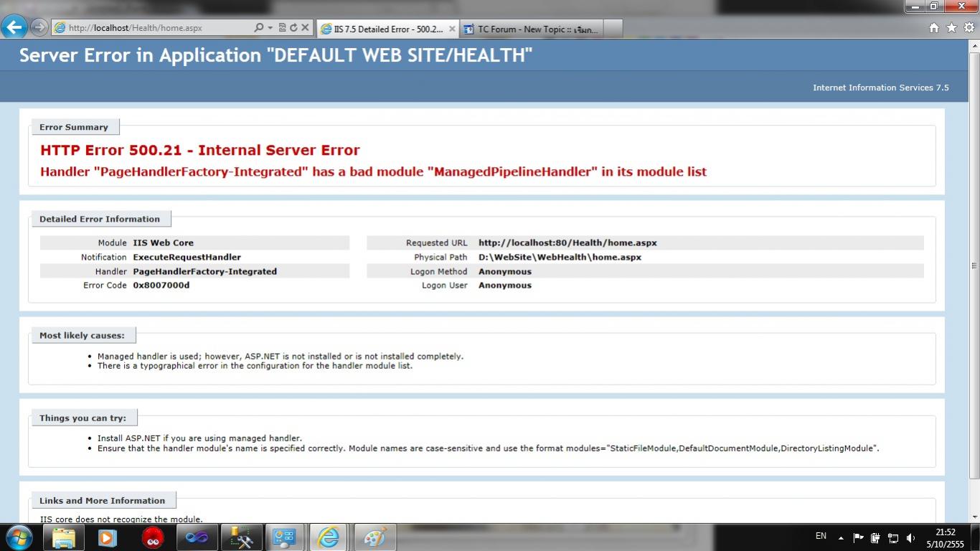Click the physical path 'D:\WebSite\WebHealth\home.aspx'
The image size is (980, 551).
point(560,257)
